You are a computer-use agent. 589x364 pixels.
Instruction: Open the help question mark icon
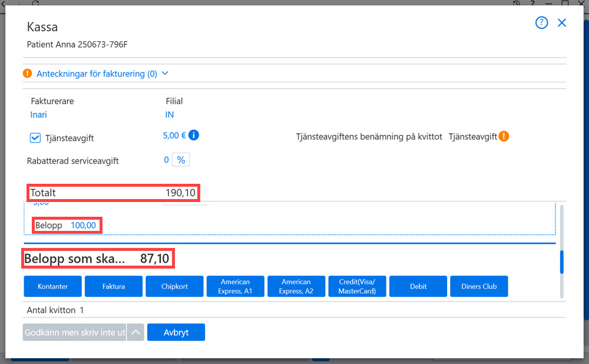tap(541, 22)
